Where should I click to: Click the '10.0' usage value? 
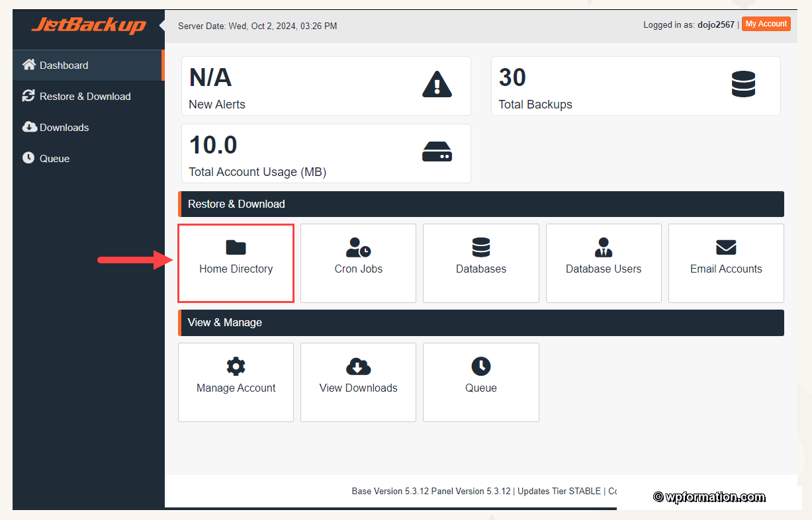coord(213,145)
